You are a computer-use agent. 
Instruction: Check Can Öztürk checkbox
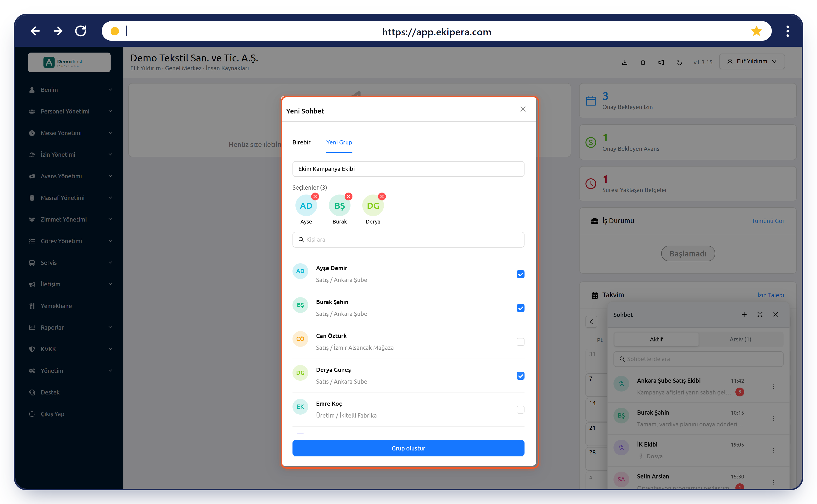(520, 342)
